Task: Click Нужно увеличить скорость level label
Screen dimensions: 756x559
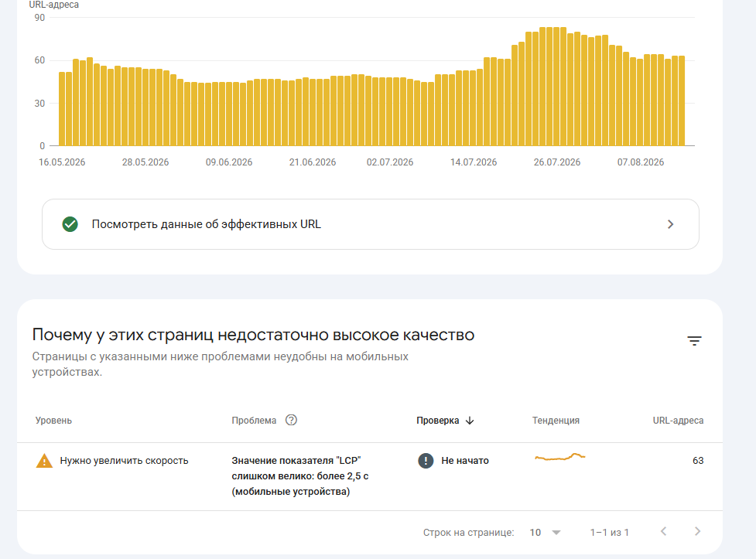Action: [x=124, y=461]
